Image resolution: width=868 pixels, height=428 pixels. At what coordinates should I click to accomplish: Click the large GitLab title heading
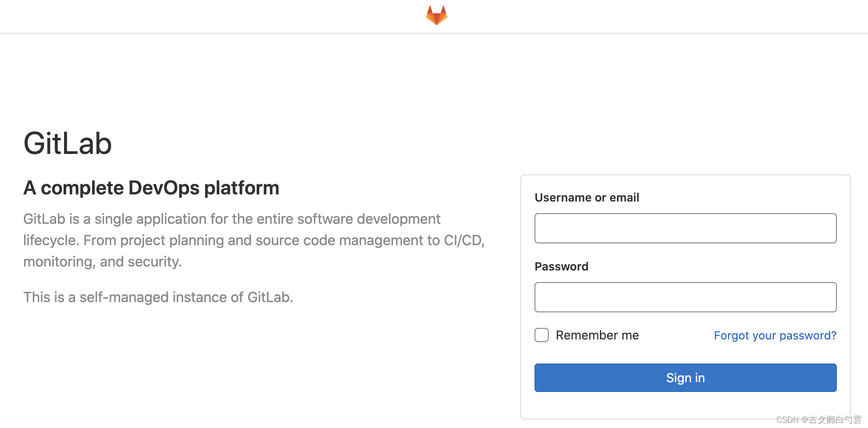tap(68, 144)
